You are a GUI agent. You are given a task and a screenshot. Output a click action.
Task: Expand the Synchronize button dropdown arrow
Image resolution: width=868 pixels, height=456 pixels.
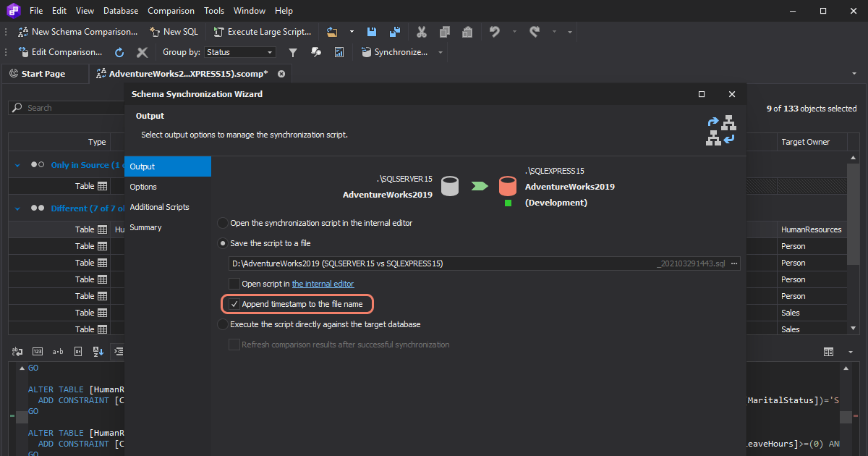click(441, 52)
